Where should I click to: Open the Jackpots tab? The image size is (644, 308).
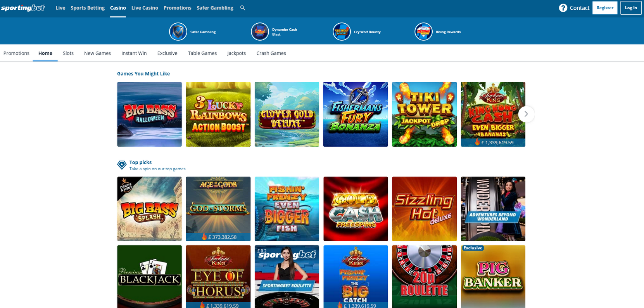click(237, 53)
